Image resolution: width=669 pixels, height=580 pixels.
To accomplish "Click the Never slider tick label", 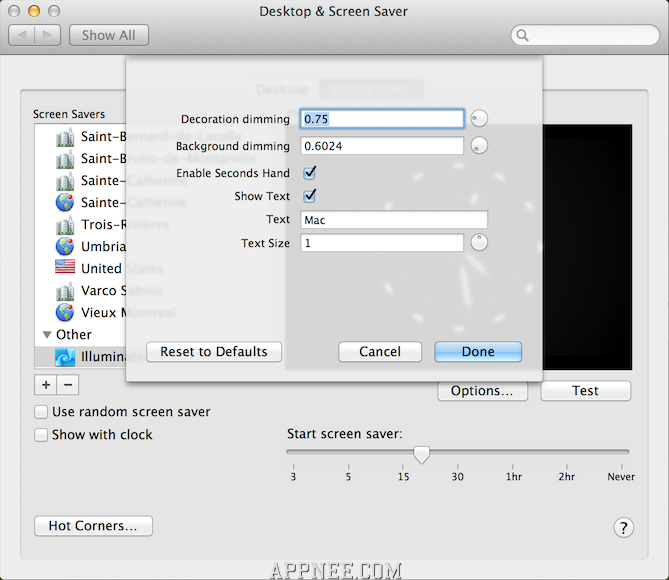I will [x=621, y=477].
